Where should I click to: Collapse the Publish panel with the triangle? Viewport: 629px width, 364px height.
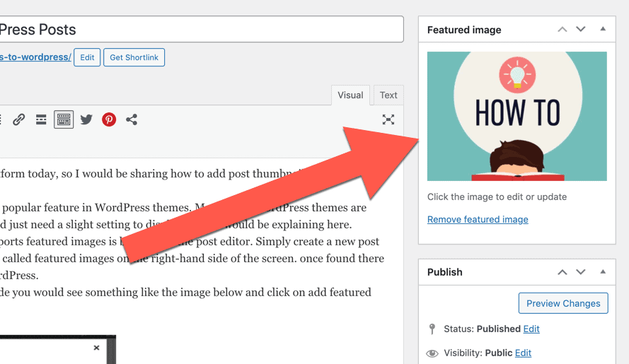click(603, 272)
